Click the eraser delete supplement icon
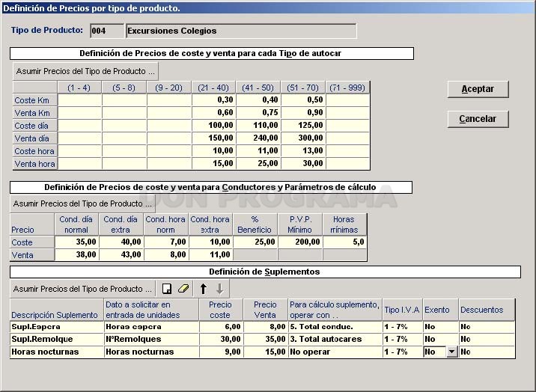Screen dimensions: 536x392 pos(183,289)
